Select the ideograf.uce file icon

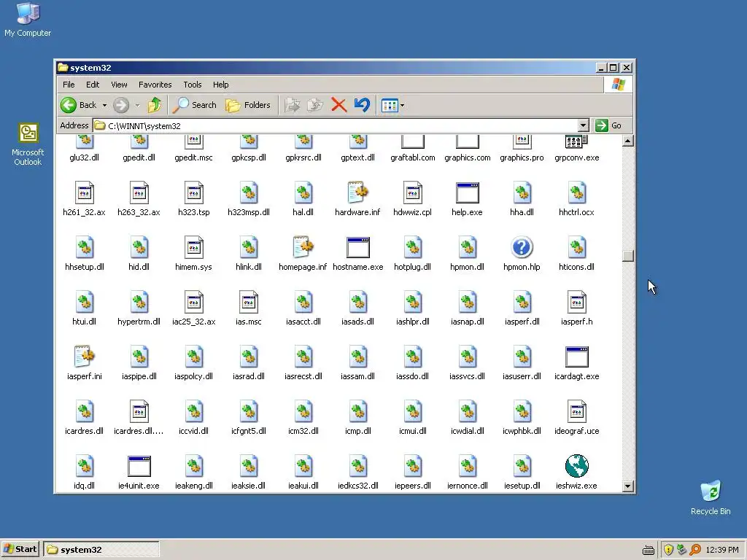tap(576, 411)
